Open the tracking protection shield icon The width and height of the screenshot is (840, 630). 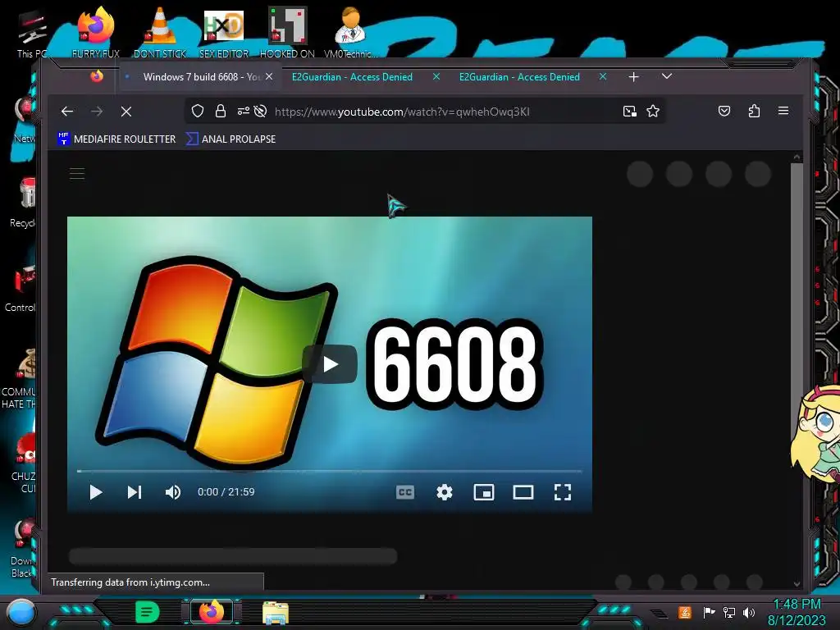tap(198, 111)
